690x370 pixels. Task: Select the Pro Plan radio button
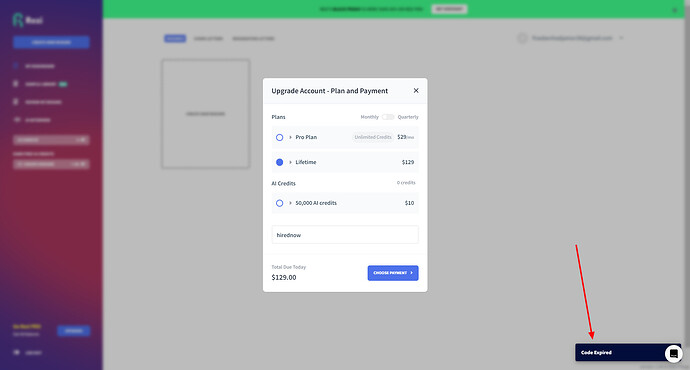(279, 137)
